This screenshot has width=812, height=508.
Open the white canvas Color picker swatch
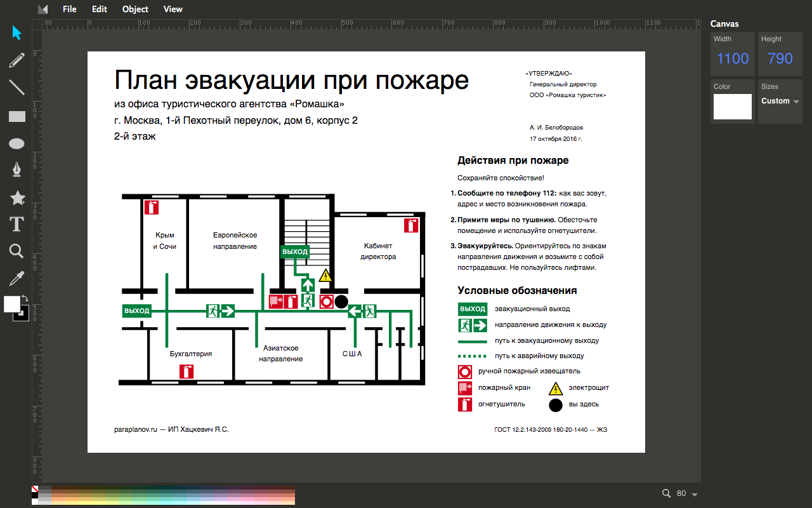click(x=732, y=107)
